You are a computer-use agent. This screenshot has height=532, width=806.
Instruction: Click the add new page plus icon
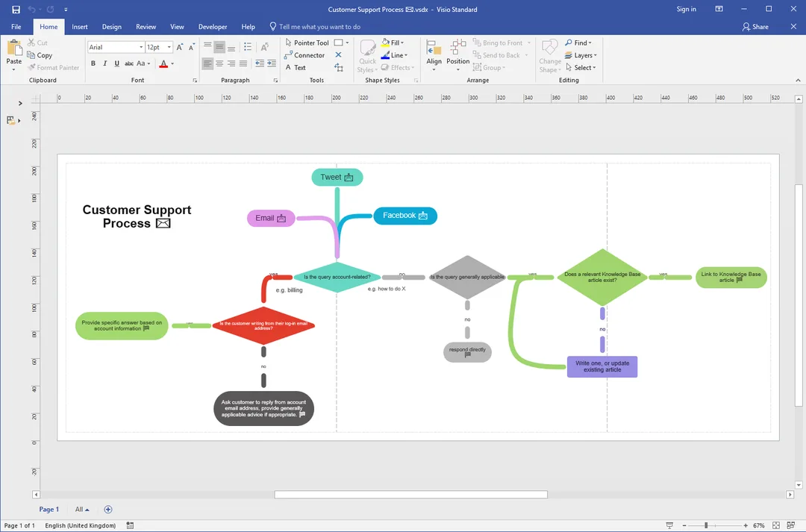(x=108, y=510)
